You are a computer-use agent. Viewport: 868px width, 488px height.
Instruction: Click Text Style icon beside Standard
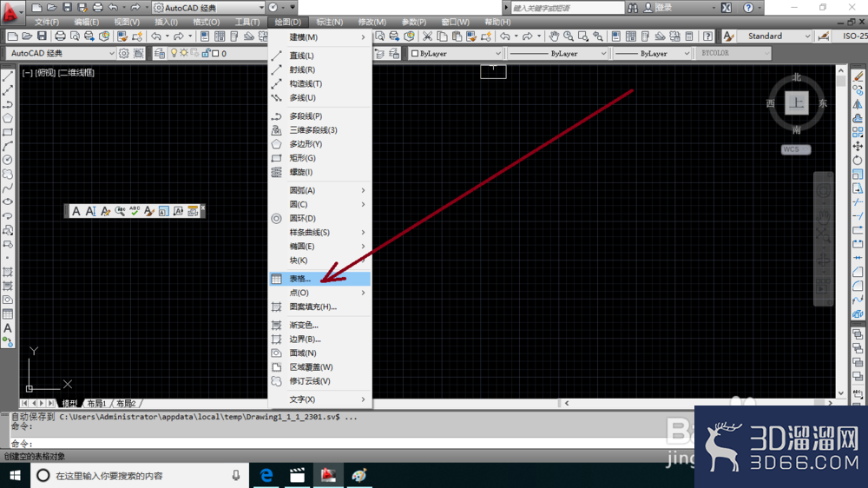point(728,36)
